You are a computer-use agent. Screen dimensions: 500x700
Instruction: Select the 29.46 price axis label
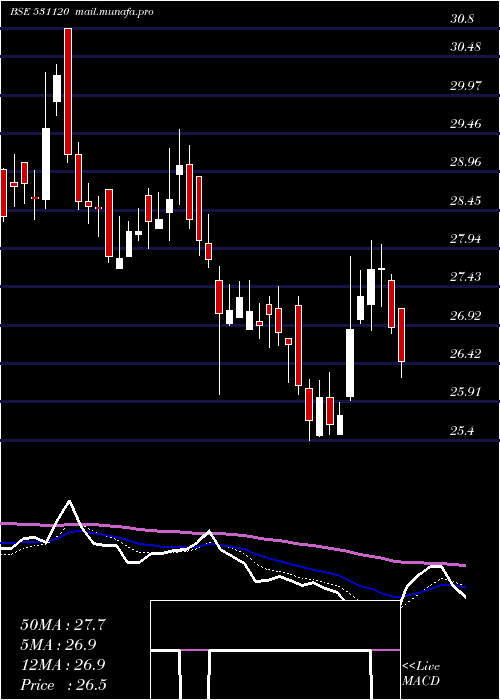[x=466, y=123]
